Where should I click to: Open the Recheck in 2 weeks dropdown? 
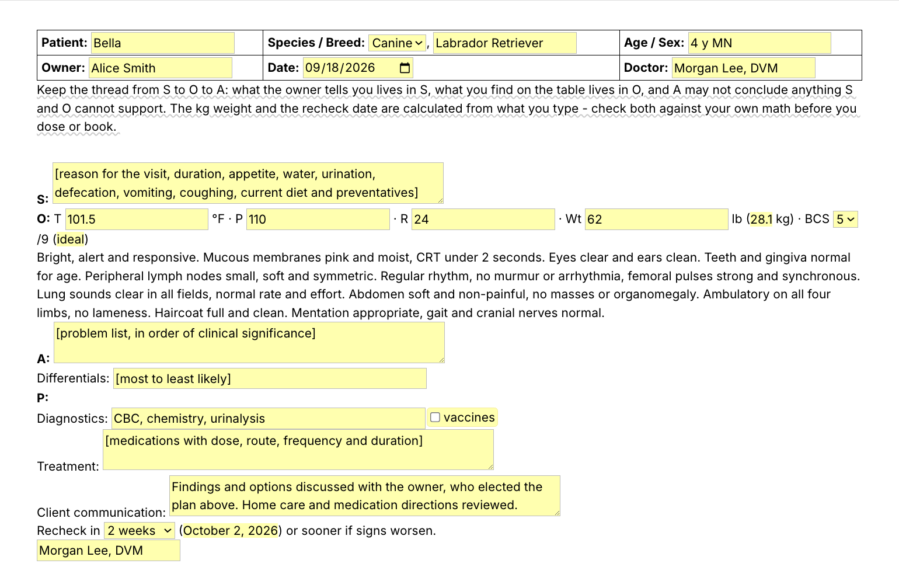pyautogui.click(x=140, y=531)
